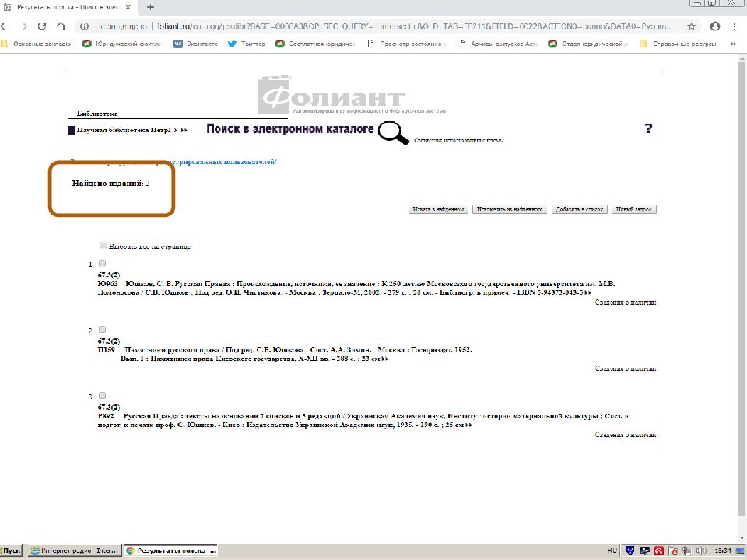Check the box for result 1 (Юшков)
Viewport: 747px width, 560px height.
tap(103, 264)
